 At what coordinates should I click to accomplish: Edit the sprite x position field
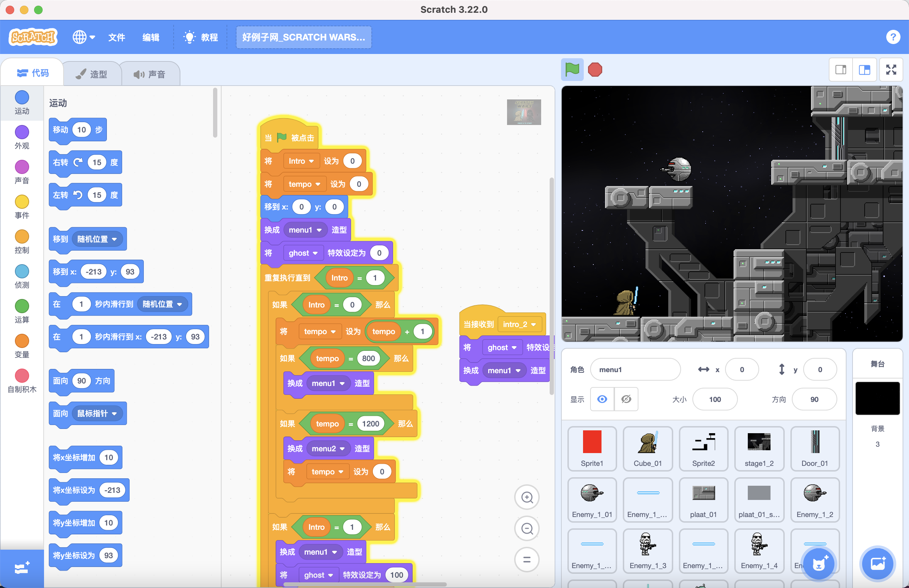(741, 369)
